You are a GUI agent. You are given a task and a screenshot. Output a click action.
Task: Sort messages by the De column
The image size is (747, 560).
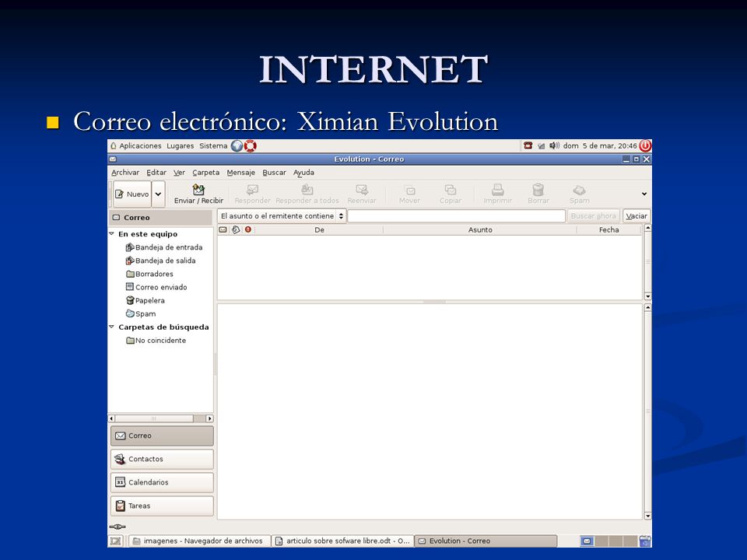(x=319, y=229)
